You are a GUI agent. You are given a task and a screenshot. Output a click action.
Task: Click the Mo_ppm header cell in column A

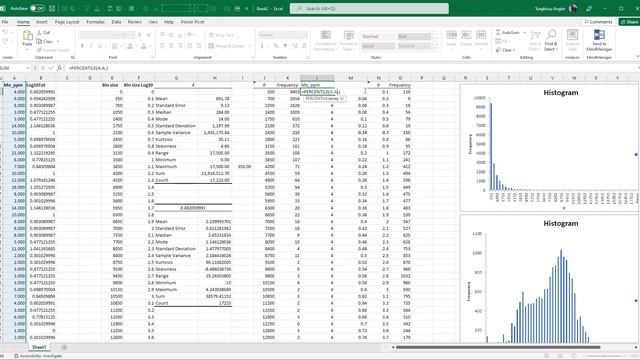click(13, 85)
